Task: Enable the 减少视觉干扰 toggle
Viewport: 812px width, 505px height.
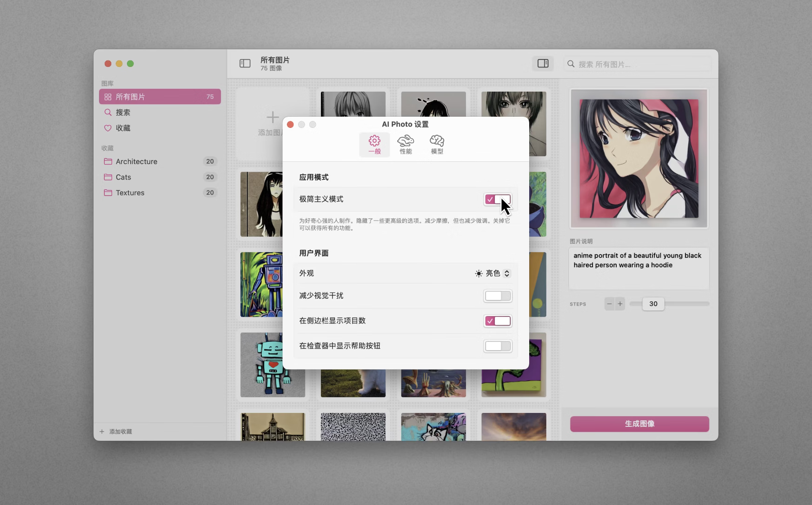Action: (497, 296)
